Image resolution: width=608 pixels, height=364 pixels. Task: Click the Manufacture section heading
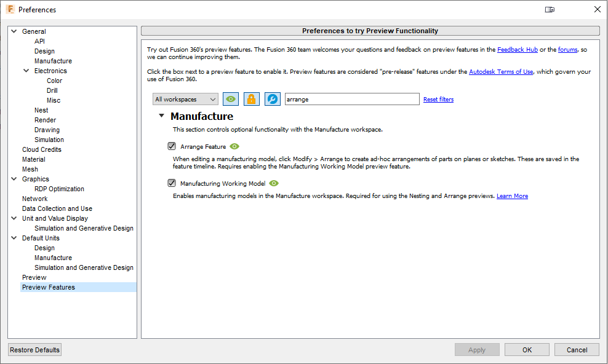[x=202, y=116]
